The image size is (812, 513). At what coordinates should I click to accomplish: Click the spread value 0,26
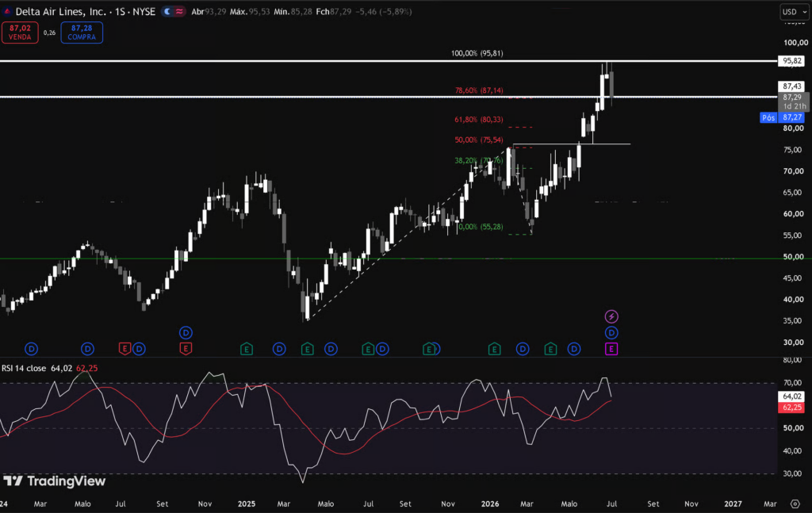tap(49, 33)
